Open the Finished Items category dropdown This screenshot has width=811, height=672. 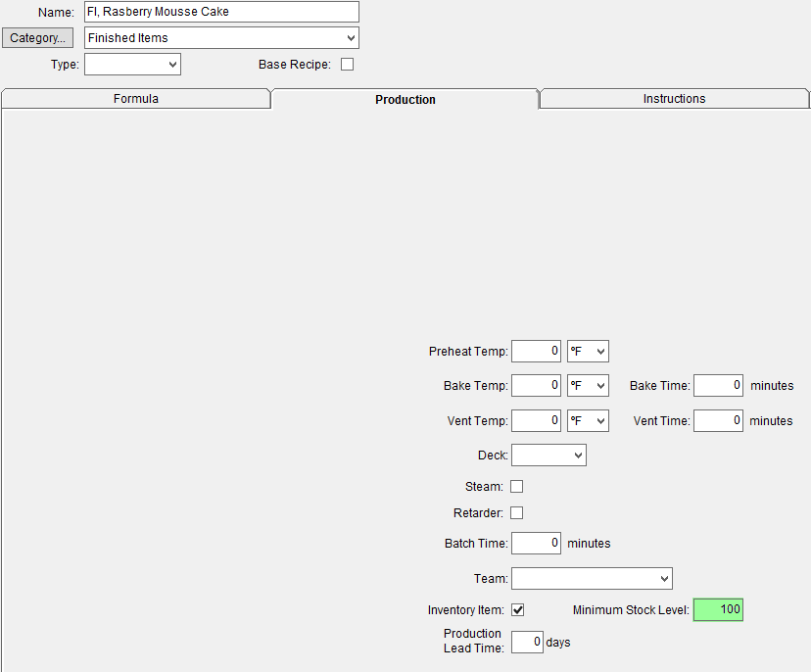[221, 38]
